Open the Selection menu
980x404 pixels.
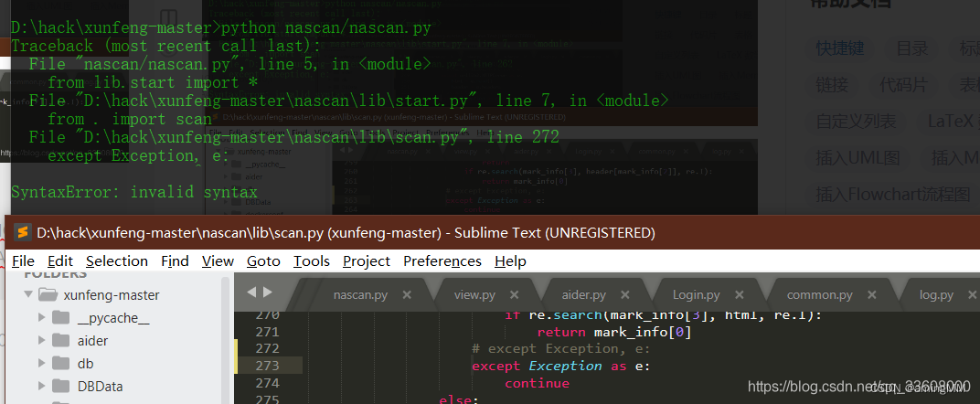click(x=117, y=261)
